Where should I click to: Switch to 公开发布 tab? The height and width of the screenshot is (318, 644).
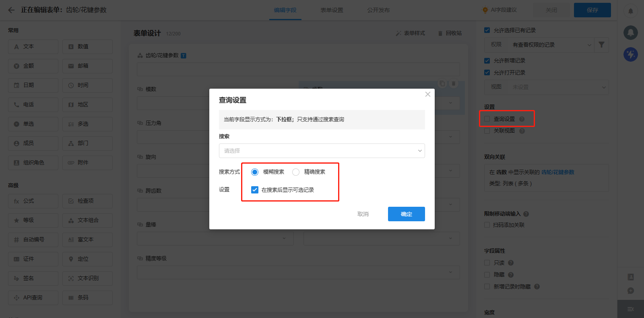click(x=378, y=10)
